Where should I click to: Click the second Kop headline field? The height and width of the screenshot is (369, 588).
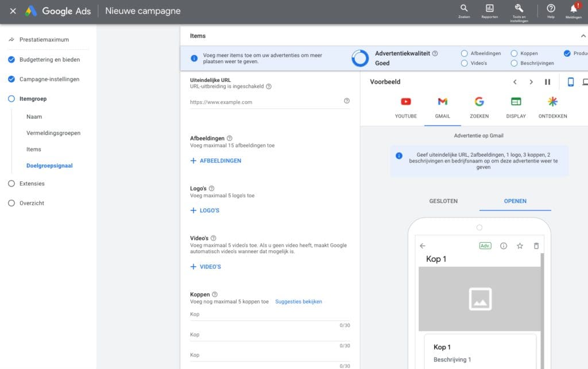(270, 335)
